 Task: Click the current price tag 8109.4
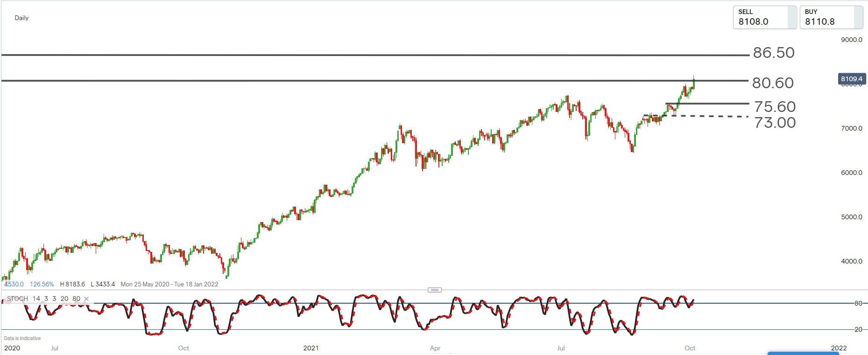(x=852, y=79)
